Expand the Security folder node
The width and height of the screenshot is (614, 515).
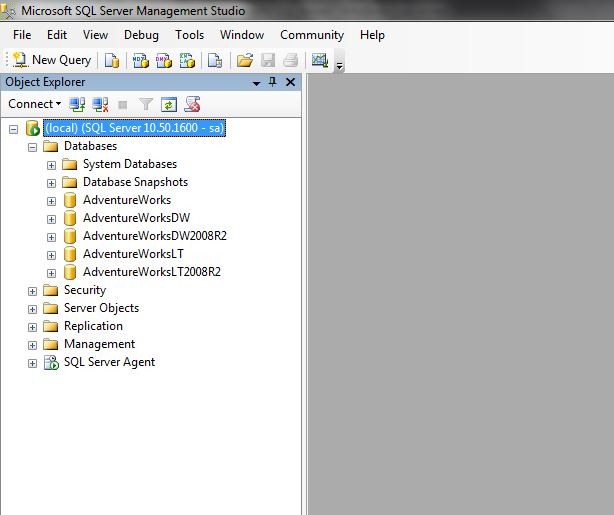pos(33,291)
